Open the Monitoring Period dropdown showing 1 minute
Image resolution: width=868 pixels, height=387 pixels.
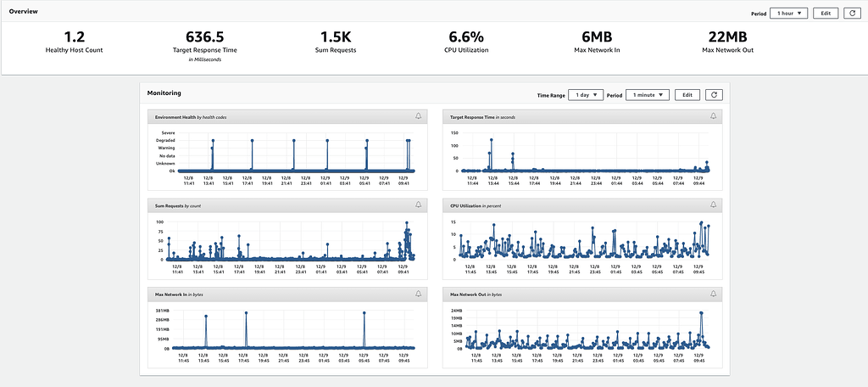[x=648, y=95]
